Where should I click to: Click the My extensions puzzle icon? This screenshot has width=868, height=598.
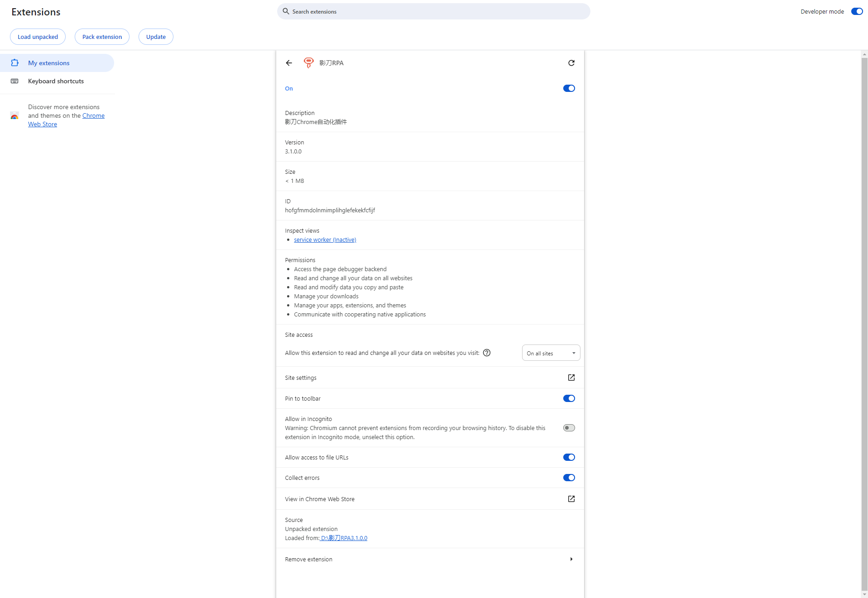coord(15,63)
